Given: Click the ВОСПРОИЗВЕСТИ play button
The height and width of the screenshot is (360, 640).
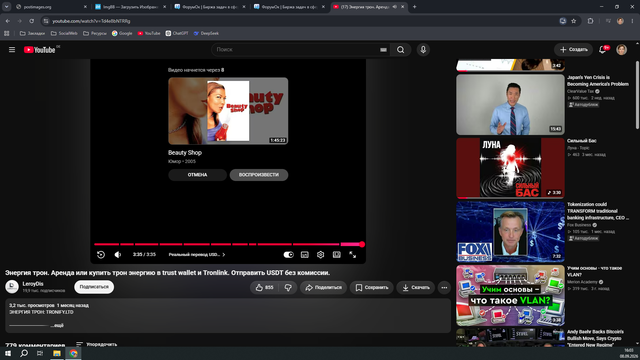Looking at the screenshot, I should pos(259,175).
